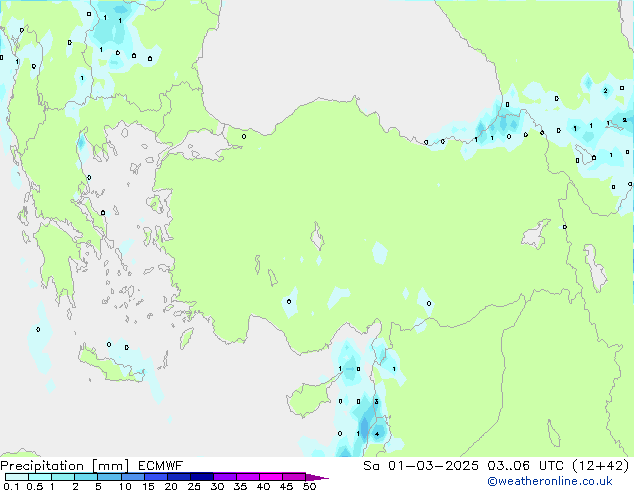634x490 pixels.
Task: Click the 0.1–0.5 mm legend swatch
Action: coord(17,477)
